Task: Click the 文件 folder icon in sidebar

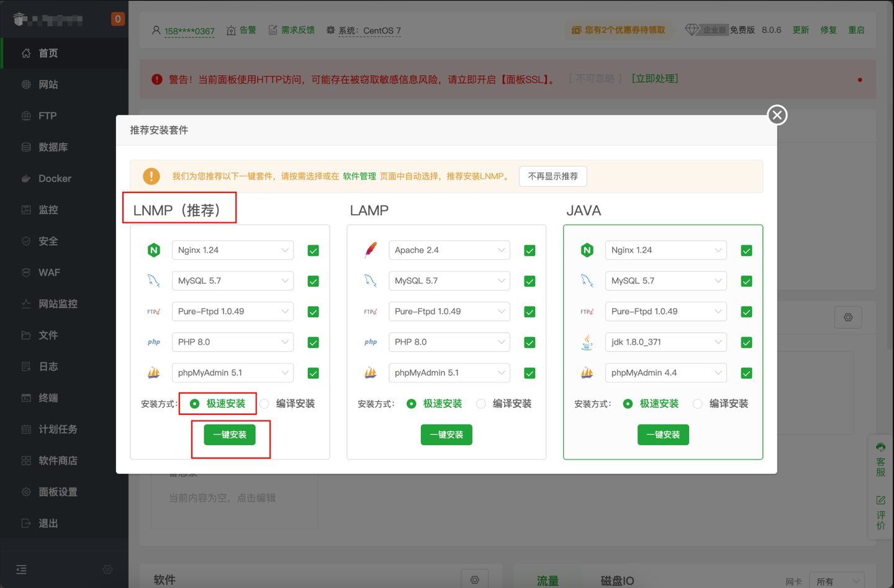Action: point(26,335)
